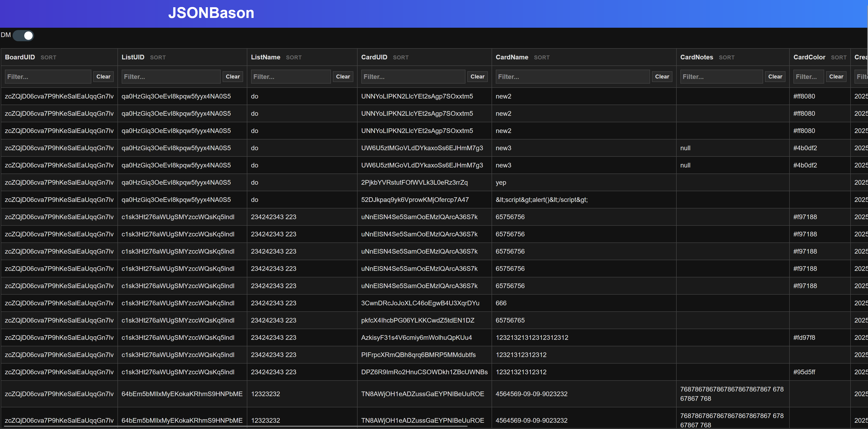
Task: Clear the BoardUID filter
Action: 103,77
